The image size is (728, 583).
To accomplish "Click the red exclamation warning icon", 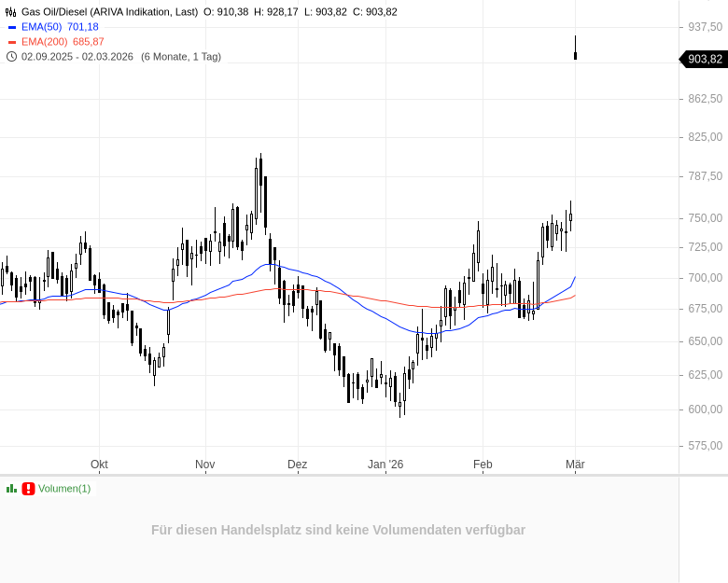I will pyautogui.click(x=28, y=489).
